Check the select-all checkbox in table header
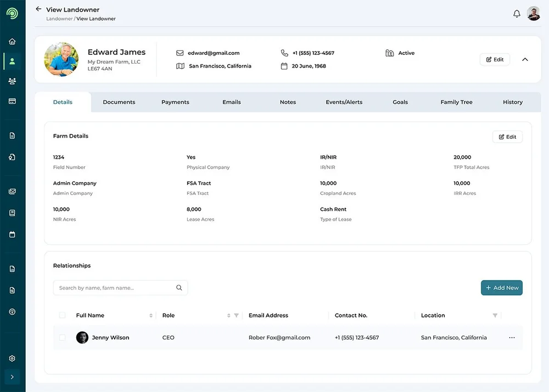Viewport: 549px width, 392px height. tap(62, 315)
